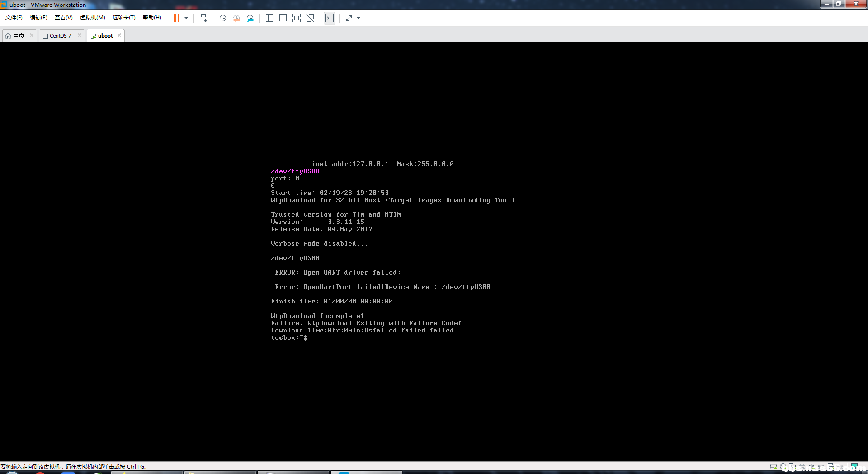
Task: Click the magenta /dev/ttyUSB0 line
Action: pos(295,171)
